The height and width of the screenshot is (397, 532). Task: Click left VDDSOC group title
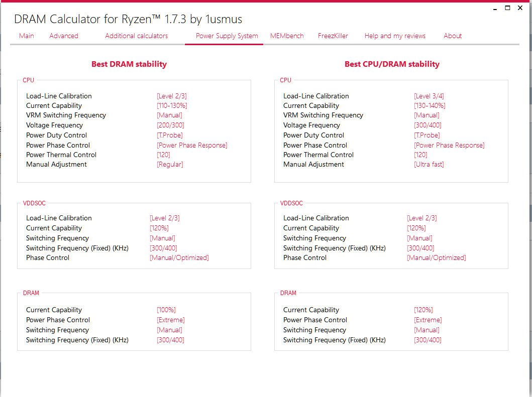pyautogui.click(x=34, y=203)
